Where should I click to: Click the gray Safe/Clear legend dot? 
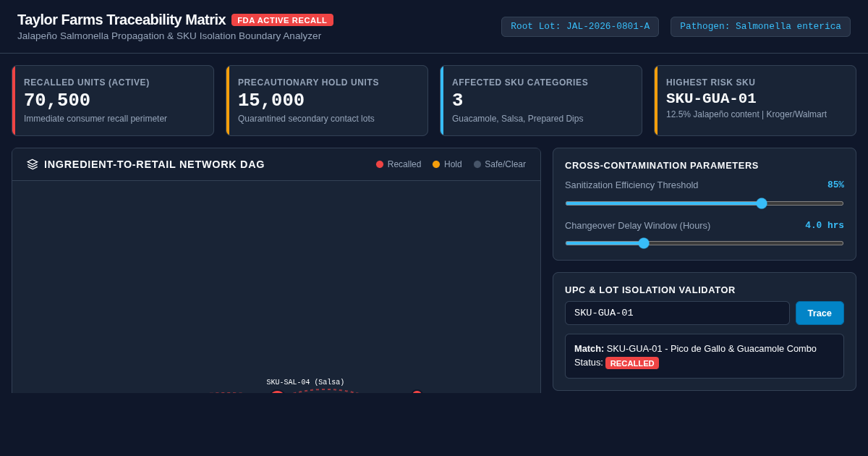(x=477, y=164)
